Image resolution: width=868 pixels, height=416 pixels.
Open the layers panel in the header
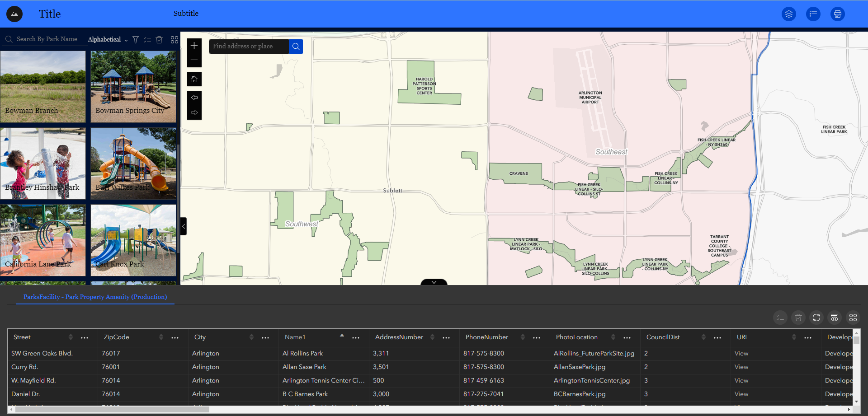click(789, 14)
